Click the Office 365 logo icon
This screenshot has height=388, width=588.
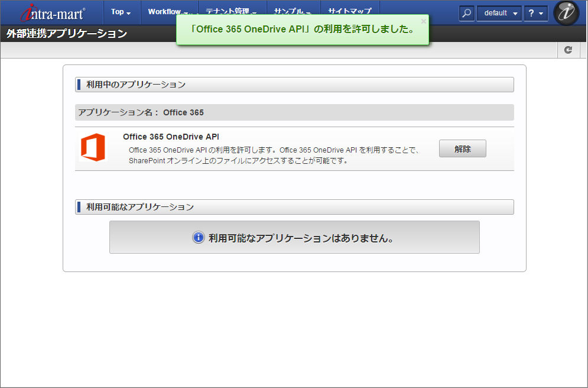(93, 147)
